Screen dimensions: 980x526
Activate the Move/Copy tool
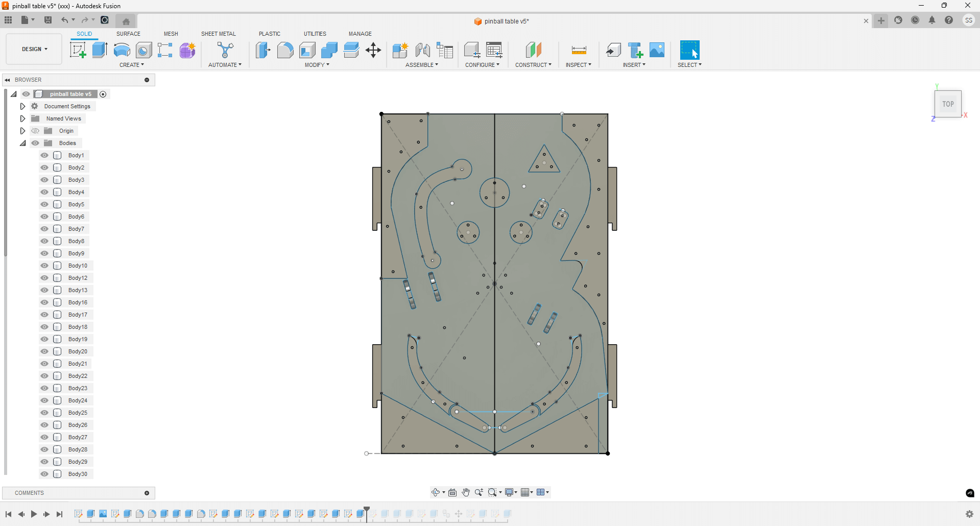373,50
